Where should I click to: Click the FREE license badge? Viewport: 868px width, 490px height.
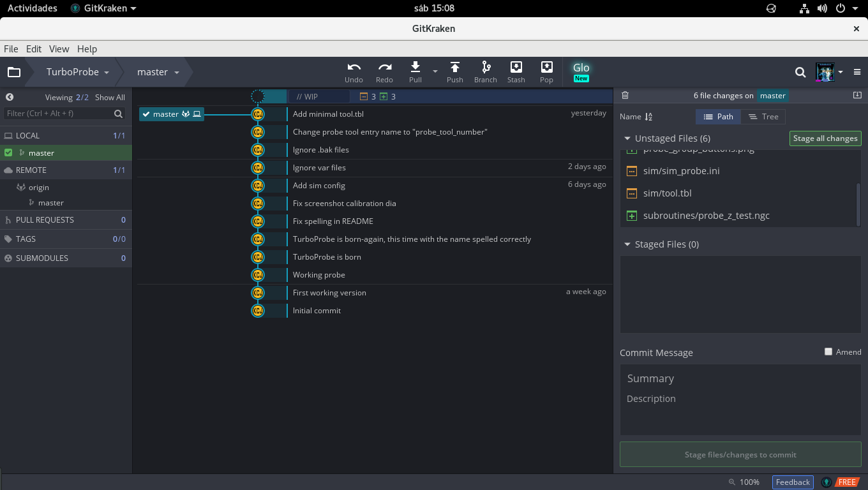click(x=847, y=482)
